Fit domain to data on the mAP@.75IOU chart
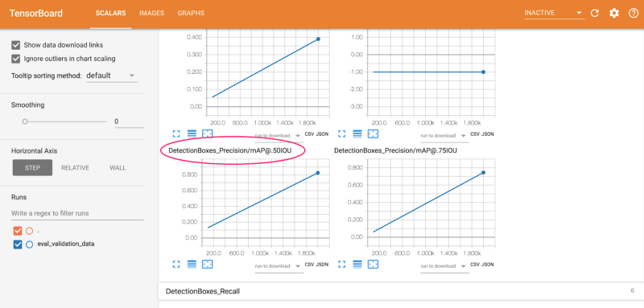644x308 pixels. (373, 265)
